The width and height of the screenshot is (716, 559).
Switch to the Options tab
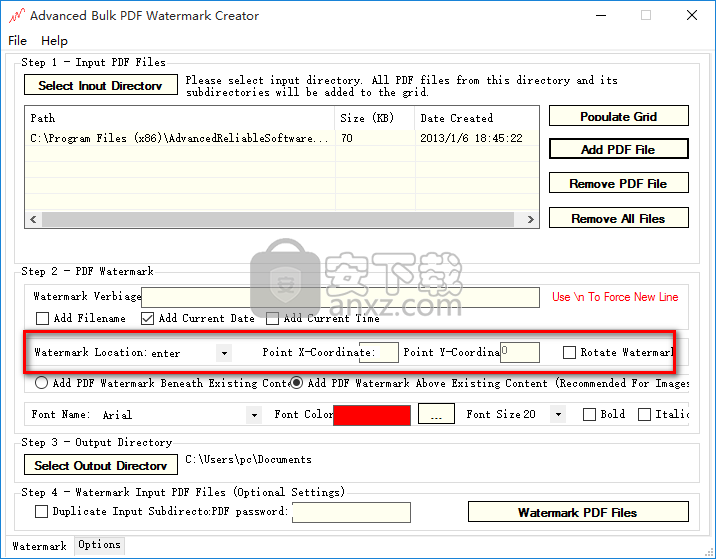click(99, 545)
